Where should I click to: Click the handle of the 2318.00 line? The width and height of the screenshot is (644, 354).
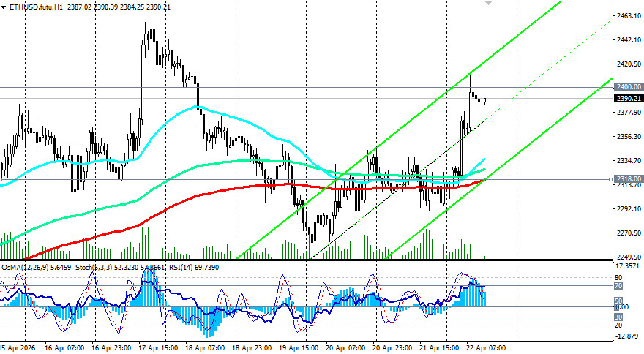611,179
